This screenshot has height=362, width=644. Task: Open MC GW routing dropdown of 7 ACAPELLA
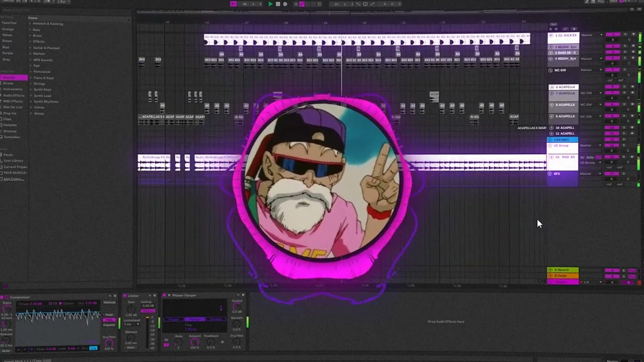[592, 93]
